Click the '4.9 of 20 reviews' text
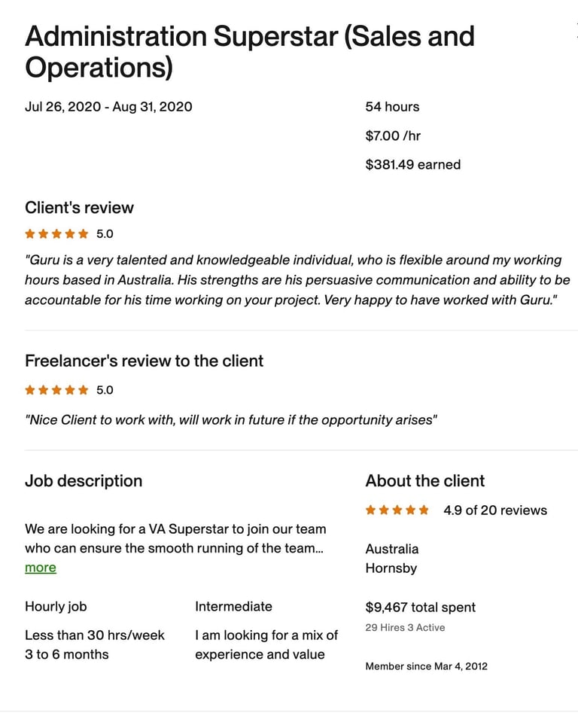 point(495,510)
